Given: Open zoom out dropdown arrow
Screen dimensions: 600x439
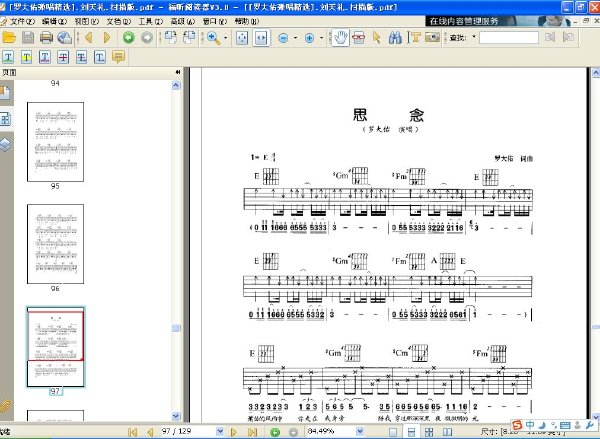Looking at the screenshot, I should pyautogui.click(x=295, y=38).
